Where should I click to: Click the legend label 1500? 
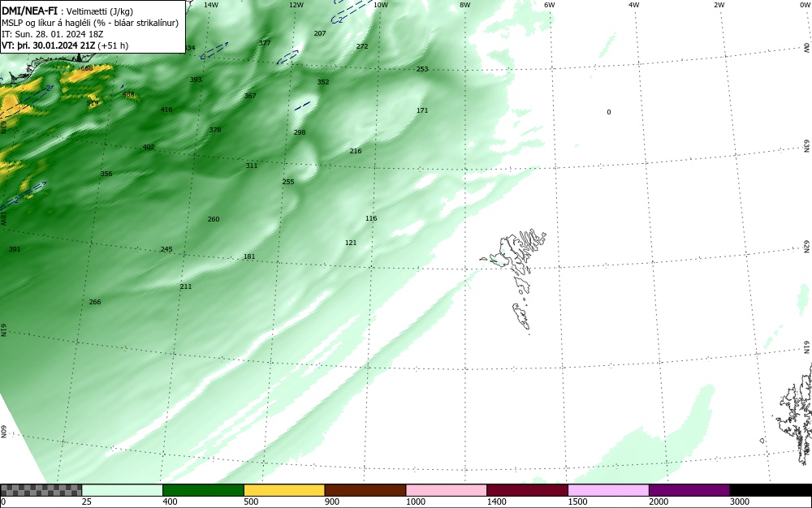[x=577, y=502]
